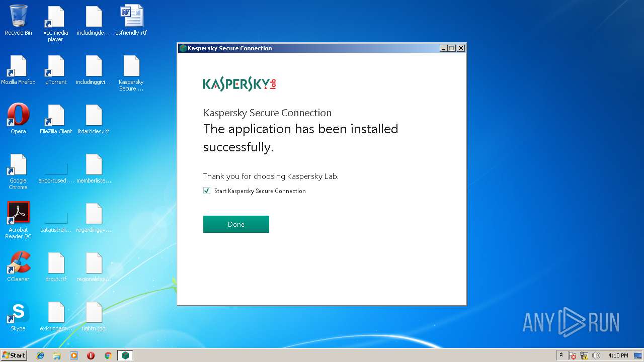Select FileZilla Client desktop shortcut
The width and height of the screenshot is (644, 362).
point(55,119)
